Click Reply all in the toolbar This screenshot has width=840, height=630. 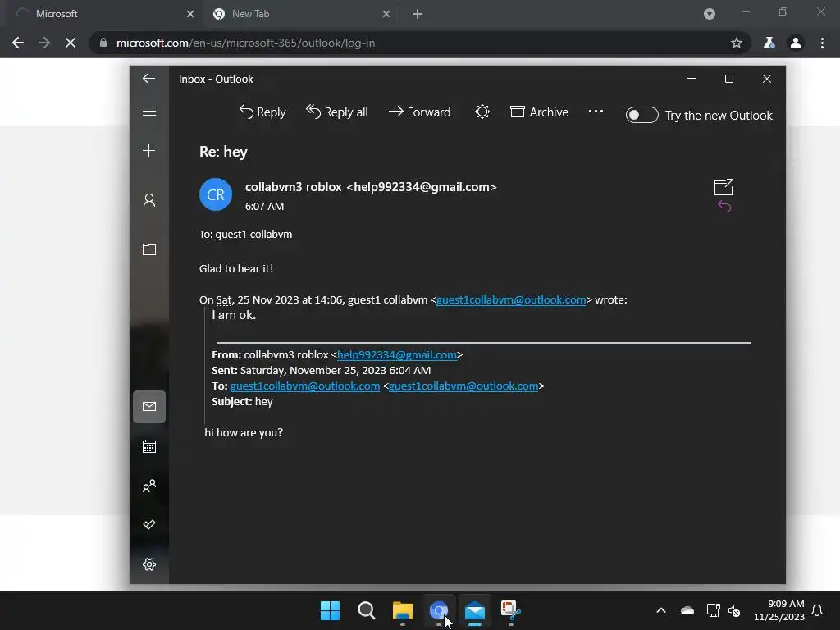click(337, 112)
